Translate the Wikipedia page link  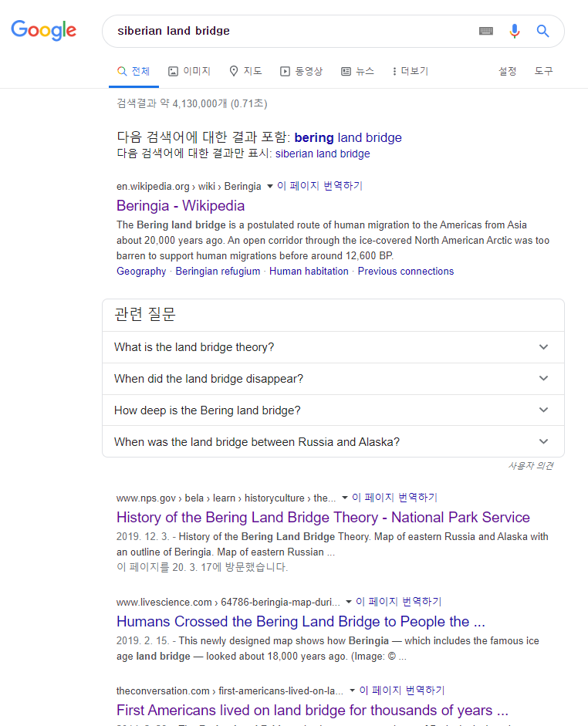[x=319, y=186]
